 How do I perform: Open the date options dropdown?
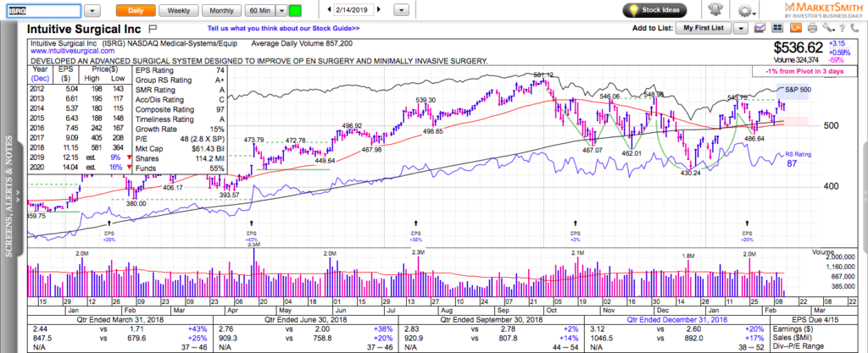click(403, 10)
